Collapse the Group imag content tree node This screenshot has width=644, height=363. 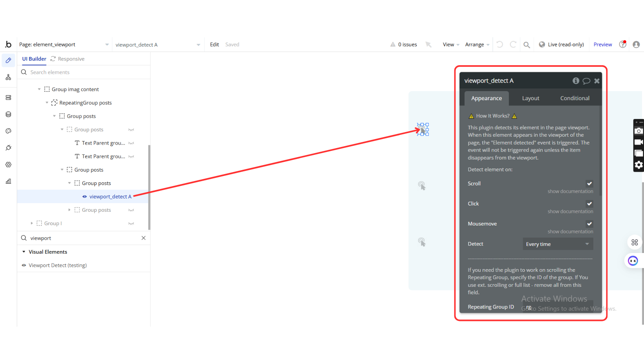39,89
